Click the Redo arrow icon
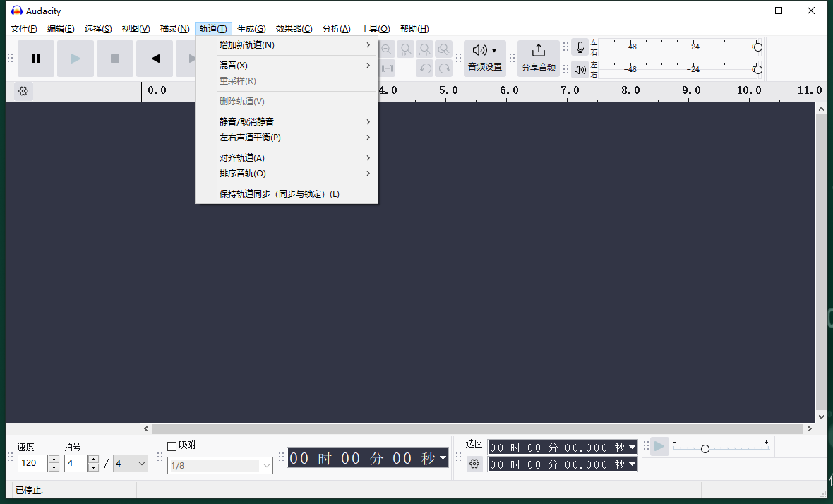Screen dimensions: 833x504 pyautogui.click(x=444, y=68)
